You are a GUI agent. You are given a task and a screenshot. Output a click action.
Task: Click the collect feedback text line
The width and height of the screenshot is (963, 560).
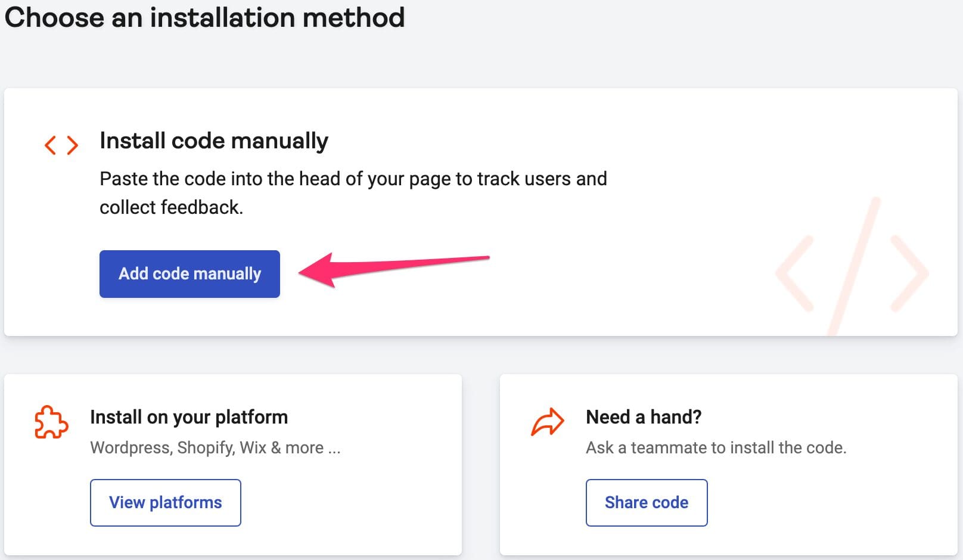coord(171,207)
